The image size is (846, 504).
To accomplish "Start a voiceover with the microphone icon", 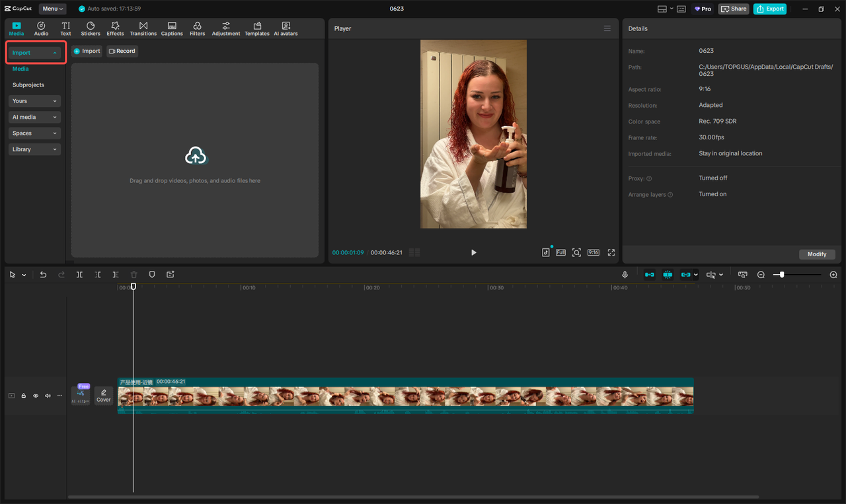I will [x=625, y=274].
